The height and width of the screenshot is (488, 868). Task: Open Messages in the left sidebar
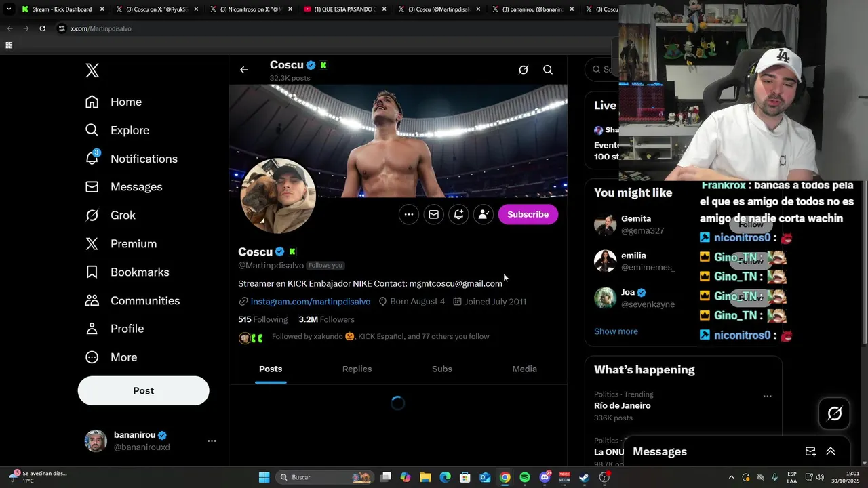[123, 187]
